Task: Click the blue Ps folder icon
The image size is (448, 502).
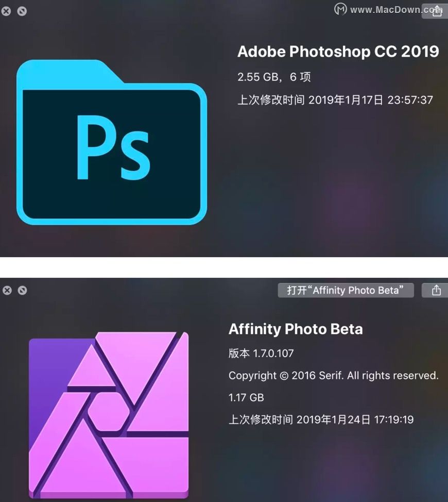Action: [112, 142]
